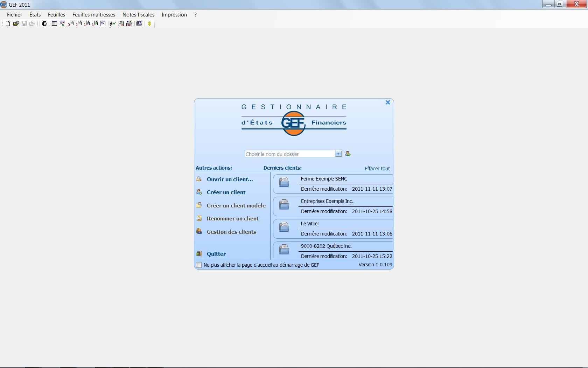Click 'Effacer tout' link
The image size is (588, 368).
tap(377, 169)
